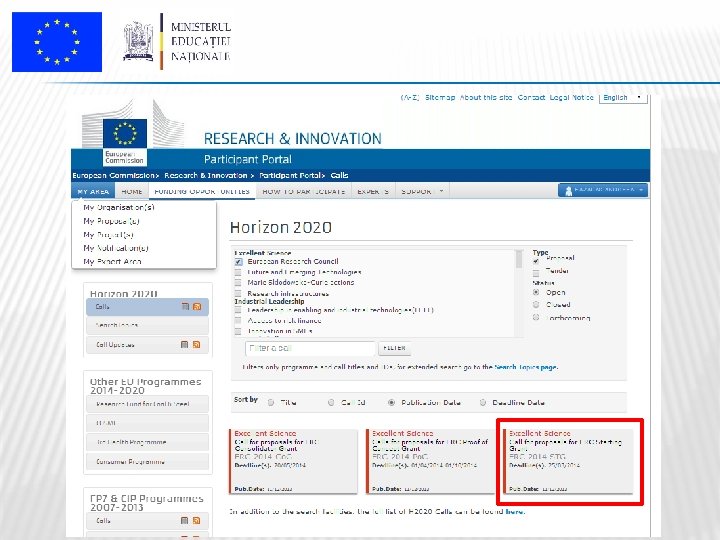Open MY AREA tab
Viewport: 720px width, 540px height.
[x=93, y=191]
